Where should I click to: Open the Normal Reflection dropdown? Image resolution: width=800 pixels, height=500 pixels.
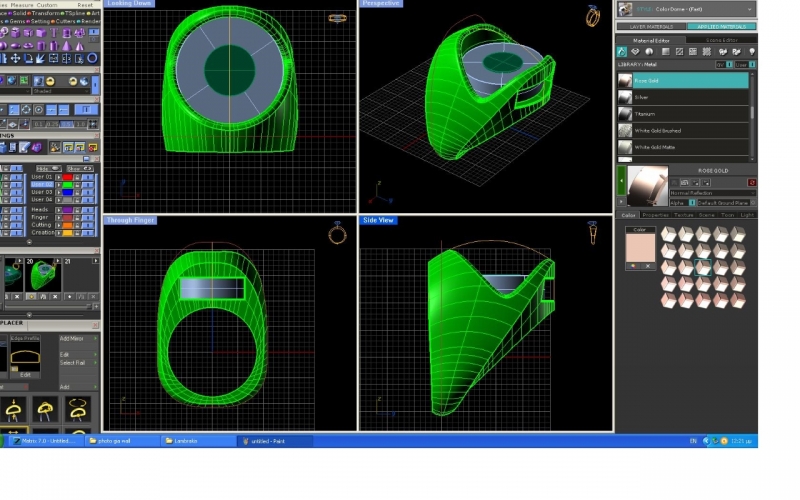tap(713, 193)
